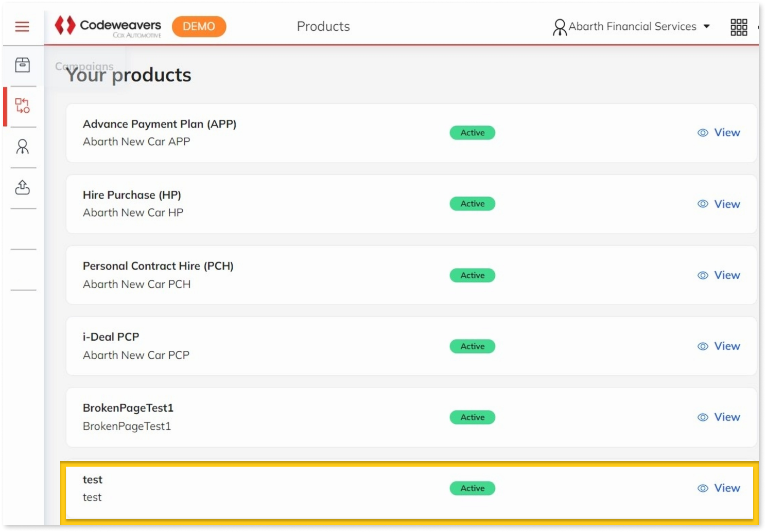Open the box package sidebar icon

[22, 65]
